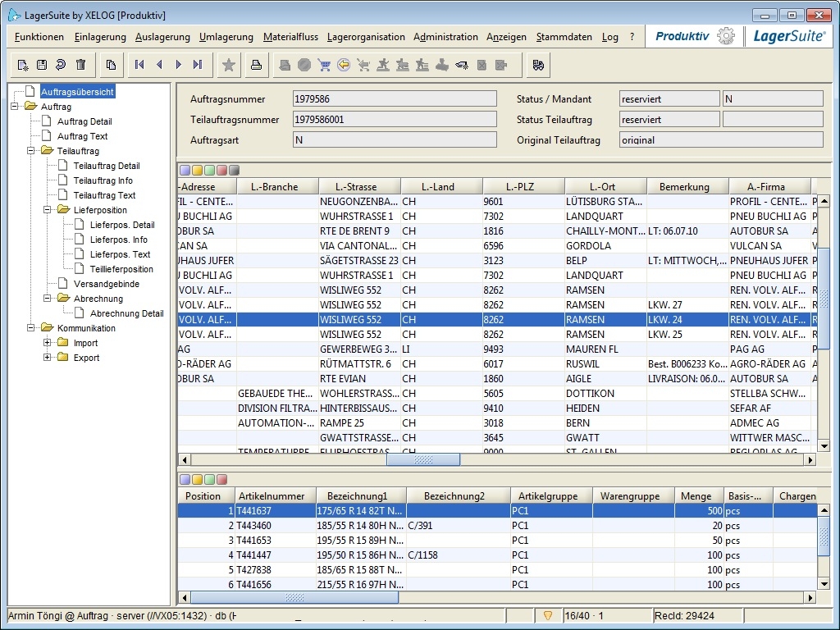Click the Teilauftragsnummer field
The image size is (840, 630).
(x=395, y=120)
